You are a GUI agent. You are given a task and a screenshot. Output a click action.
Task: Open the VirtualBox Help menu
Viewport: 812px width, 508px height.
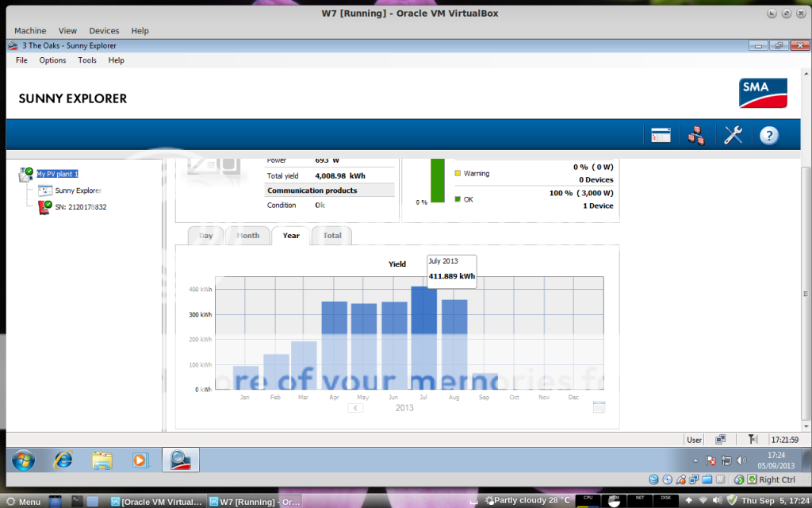140,31
